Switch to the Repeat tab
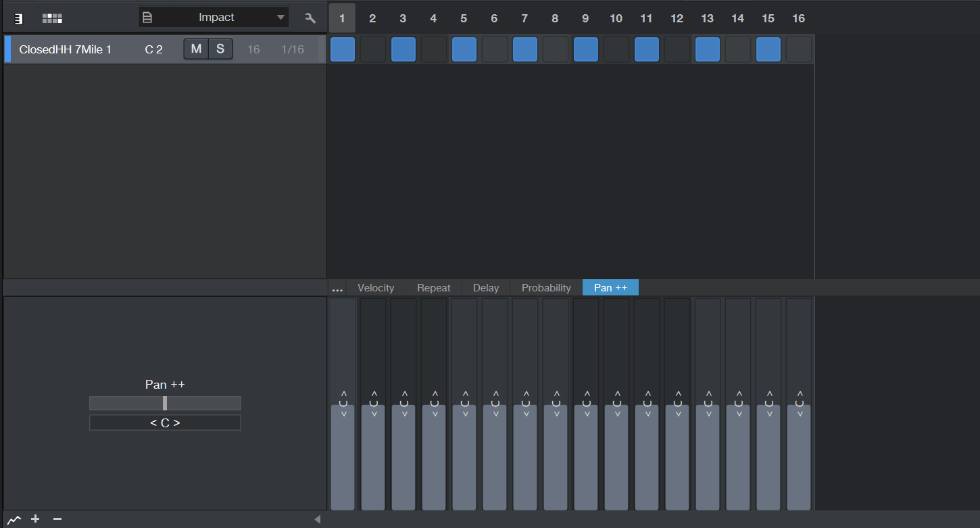 (434, 288)
